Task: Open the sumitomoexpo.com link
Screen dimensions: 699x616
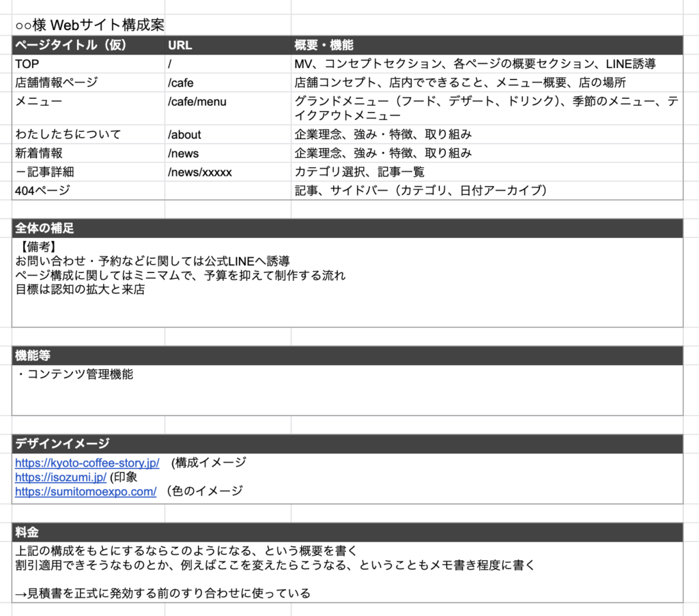Action: [x=85, y=491]
